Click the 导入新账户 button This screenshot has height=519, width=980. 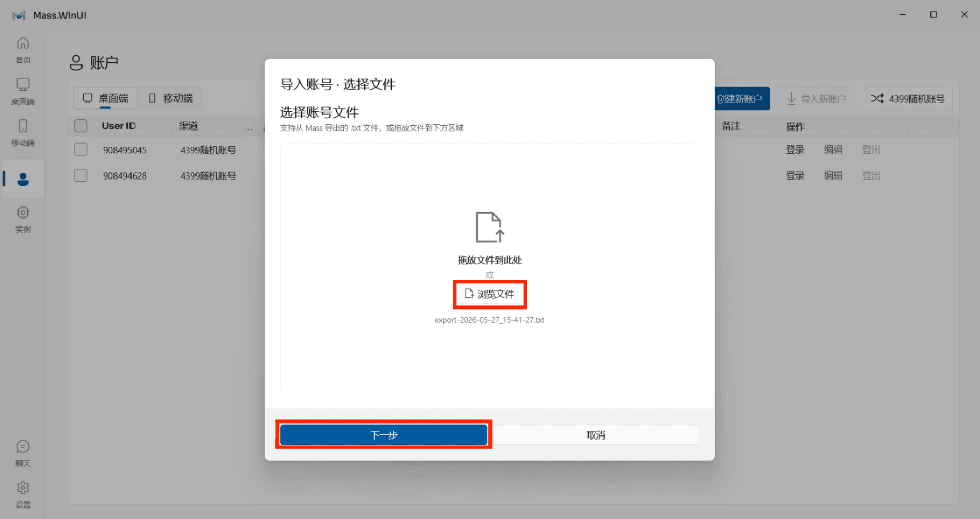[816, 99]
